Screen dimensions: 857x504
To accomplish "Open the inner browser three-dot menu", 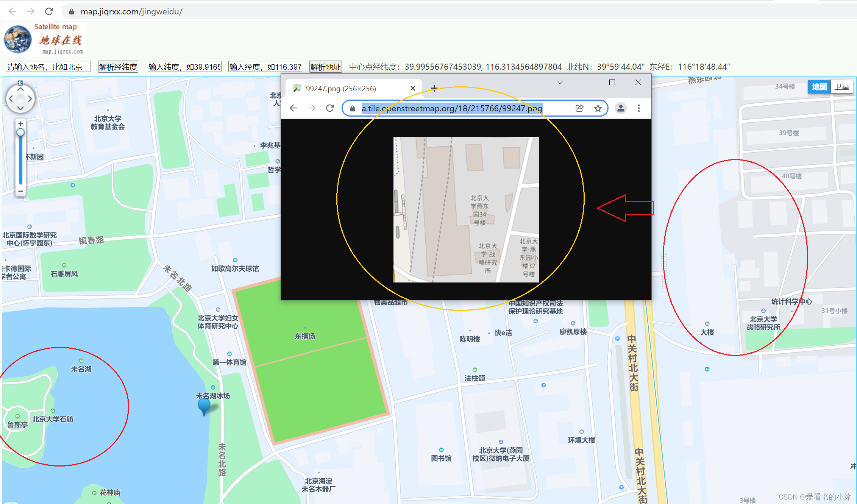I will click(x=638, y=108).
